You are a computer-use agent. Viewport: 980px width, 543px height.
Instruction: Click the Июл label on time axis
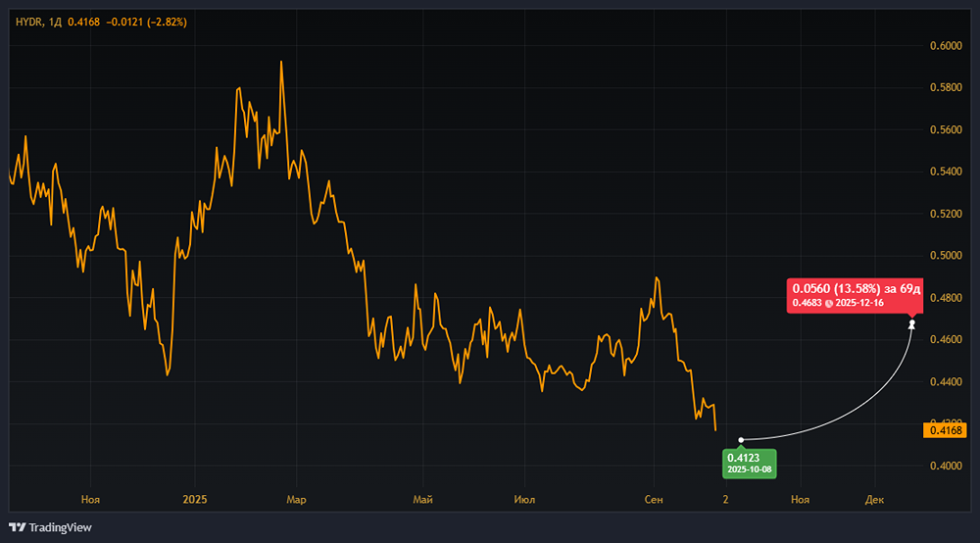524,499
